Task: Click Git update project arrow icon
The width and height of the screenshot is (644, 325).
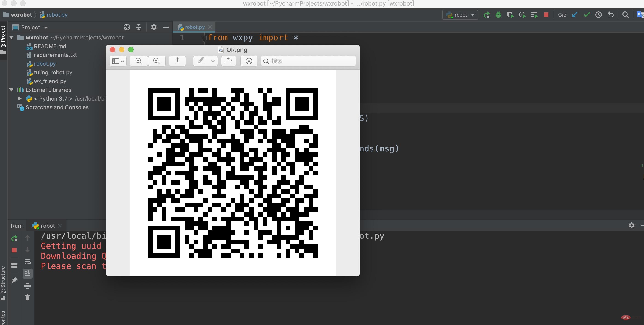Action: 574,15
